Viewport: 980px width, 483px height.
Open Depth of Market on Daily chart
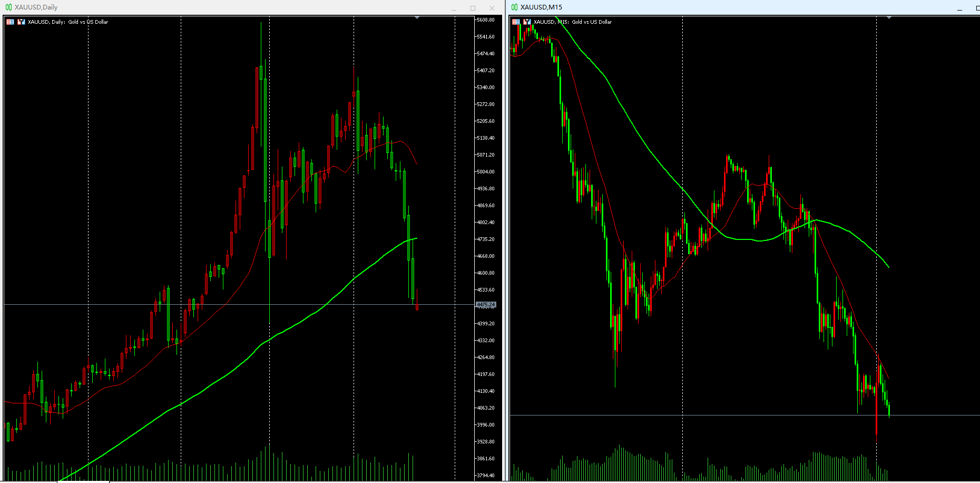[x=21, y=22]
